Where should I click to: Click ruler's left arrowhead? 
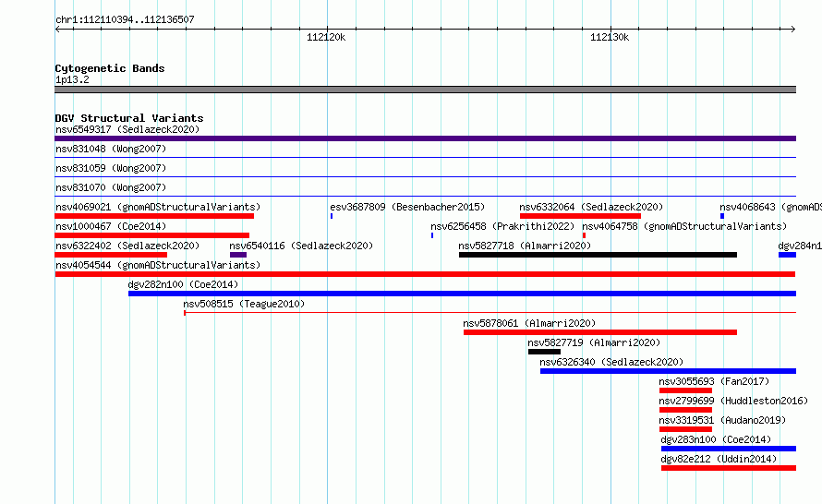pyautogui.click(x=57, y=30)
